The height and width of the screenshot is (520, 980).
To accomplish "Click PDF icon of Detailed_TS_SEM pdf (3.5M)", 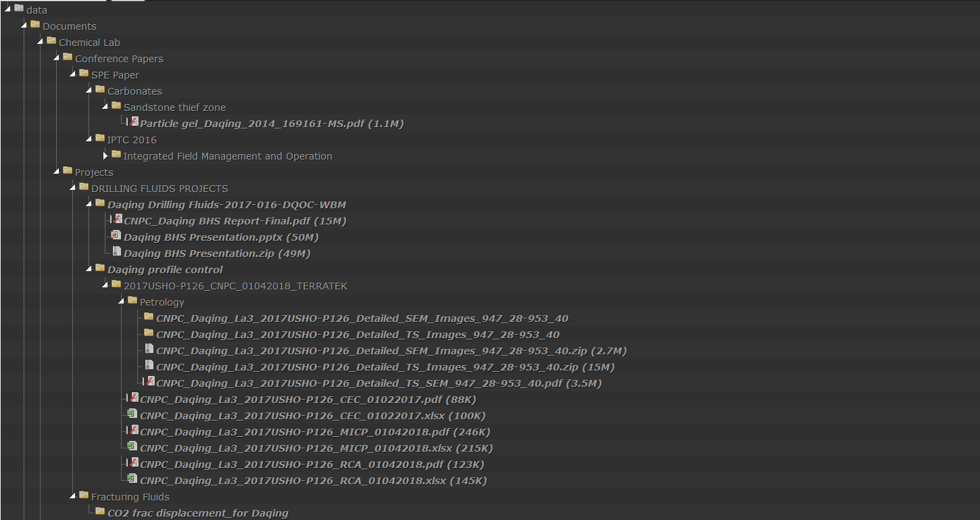I will point(150,381).
